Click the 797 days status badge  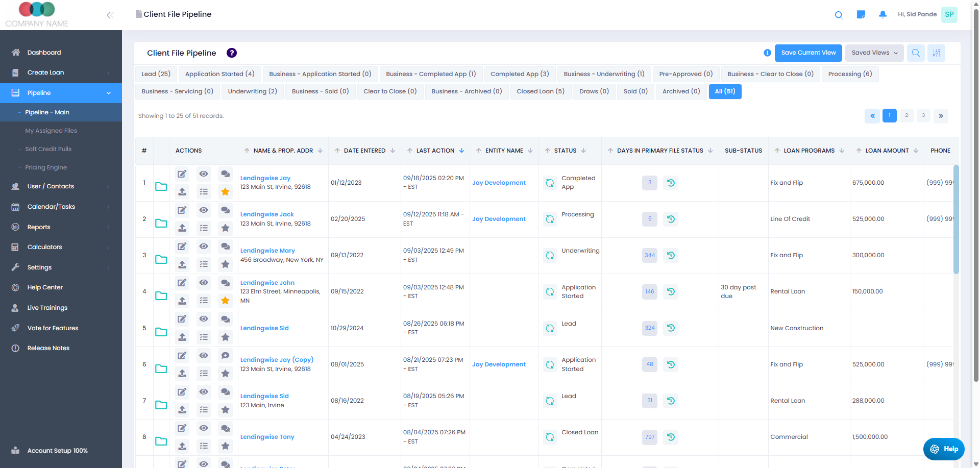649,437
